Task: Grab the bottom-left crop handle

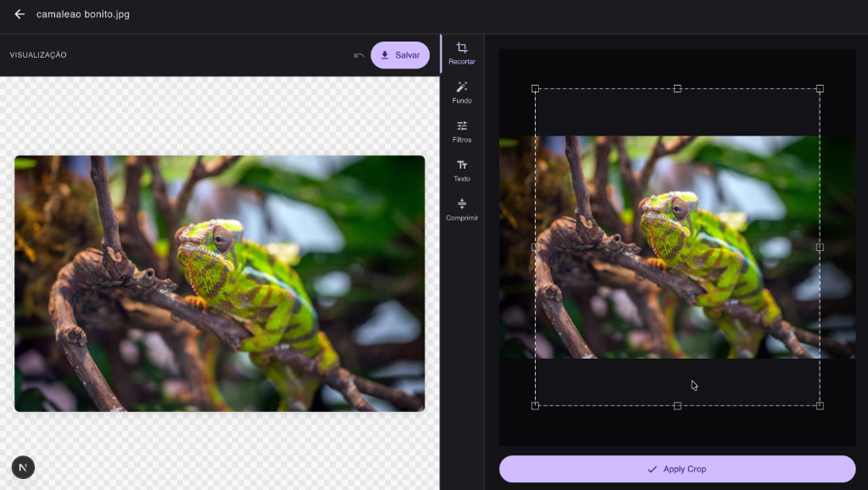Action: [536, 405]
